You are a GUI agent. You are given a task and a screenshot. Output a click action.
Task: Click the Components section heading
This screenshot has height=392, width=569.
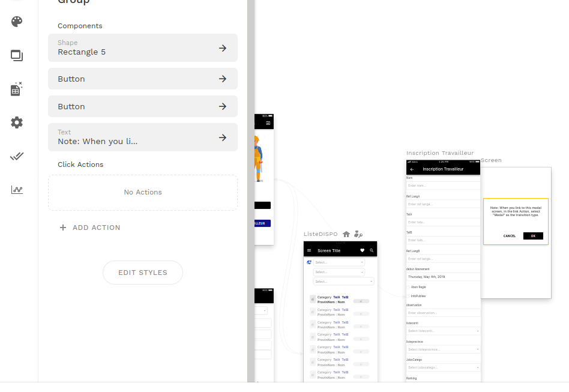(80, 26)
